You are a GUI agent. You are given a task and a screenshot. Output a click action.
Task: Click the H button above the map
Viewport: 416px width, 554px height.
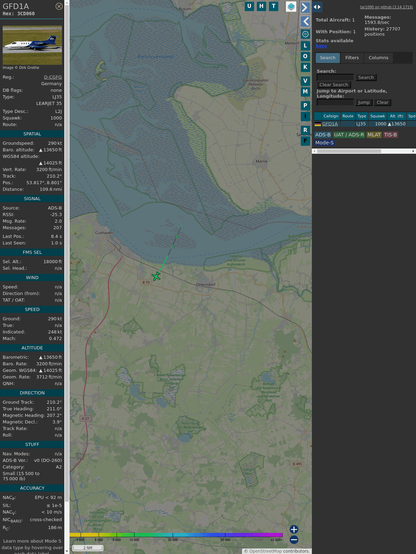261,6
